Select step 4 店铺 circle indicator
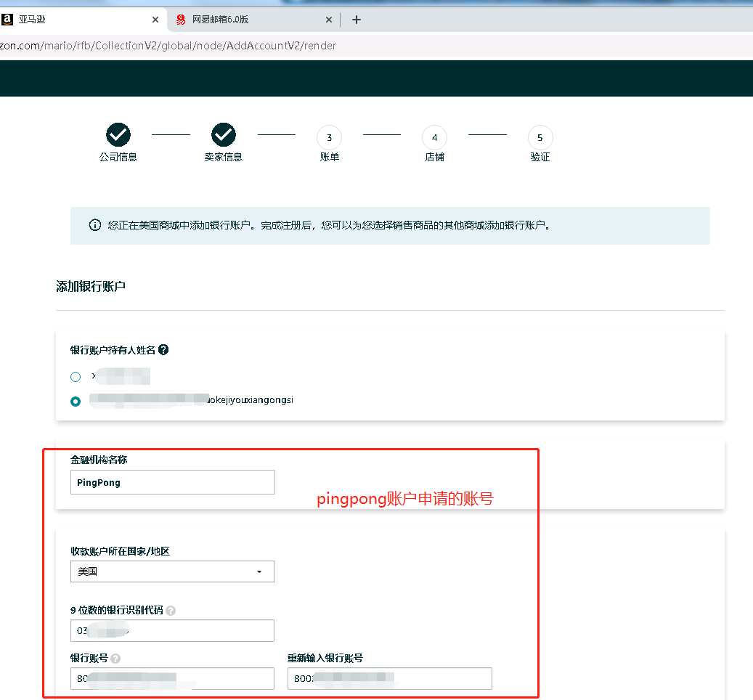Screen dimensions: 753x700 (434, 137)
